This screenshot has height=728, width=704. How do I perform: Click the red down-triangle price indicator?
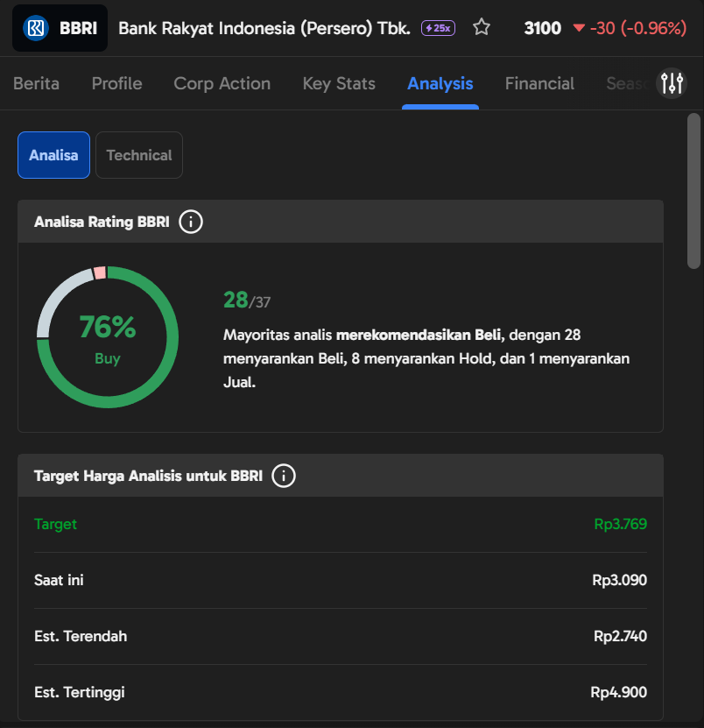click(579, 28)
